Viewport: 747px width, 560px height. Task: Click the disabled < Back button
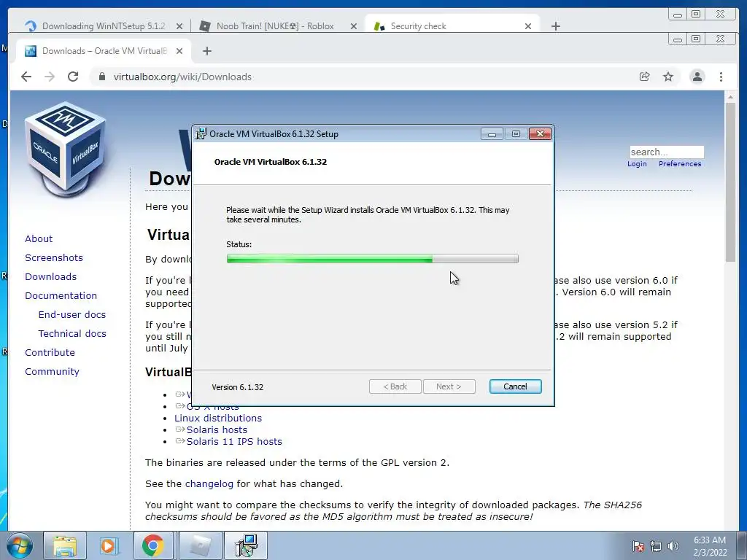395,386
